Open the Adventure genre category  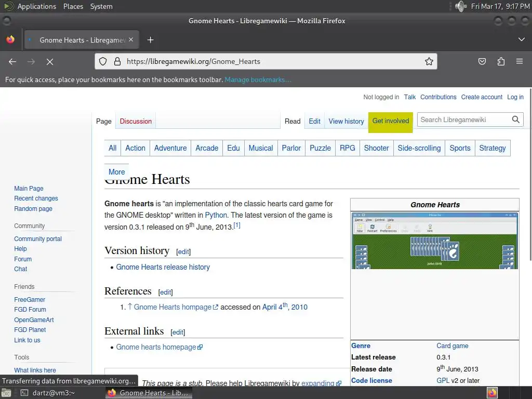[x=170, y=148]
